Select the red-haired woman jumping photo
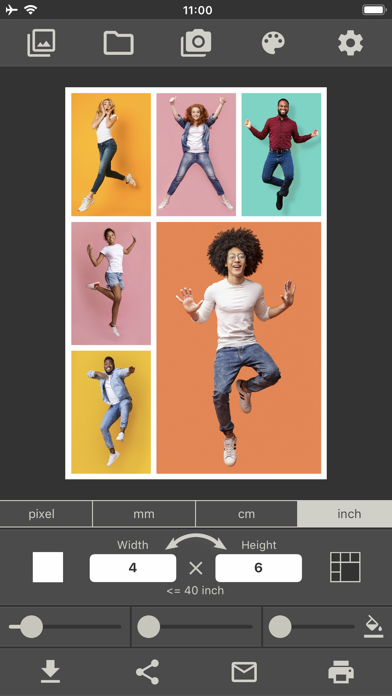392x696 pixels. pos(196,154)
